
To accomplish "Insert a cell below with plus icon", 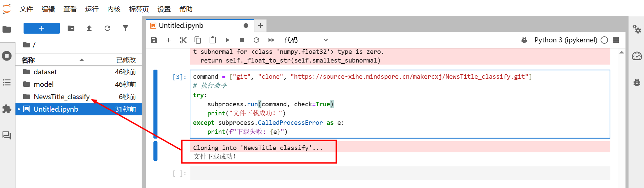I will [169, 40].
